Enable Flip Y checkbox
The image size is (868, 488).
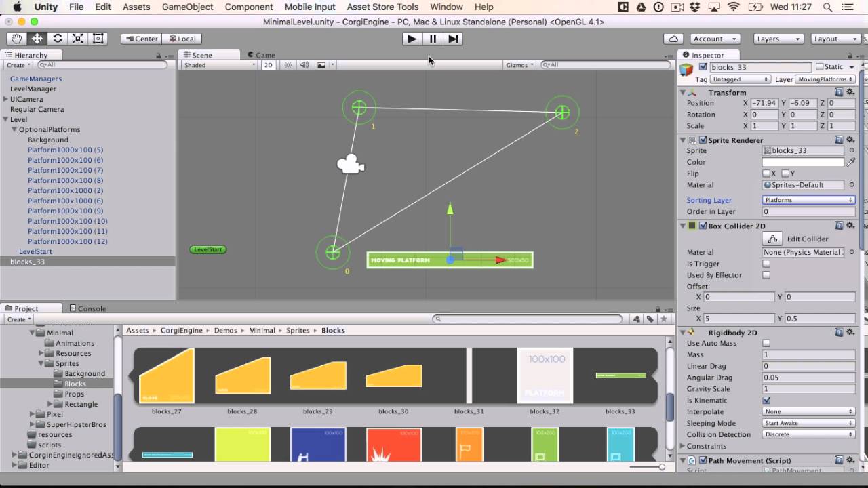click(785, 174)
